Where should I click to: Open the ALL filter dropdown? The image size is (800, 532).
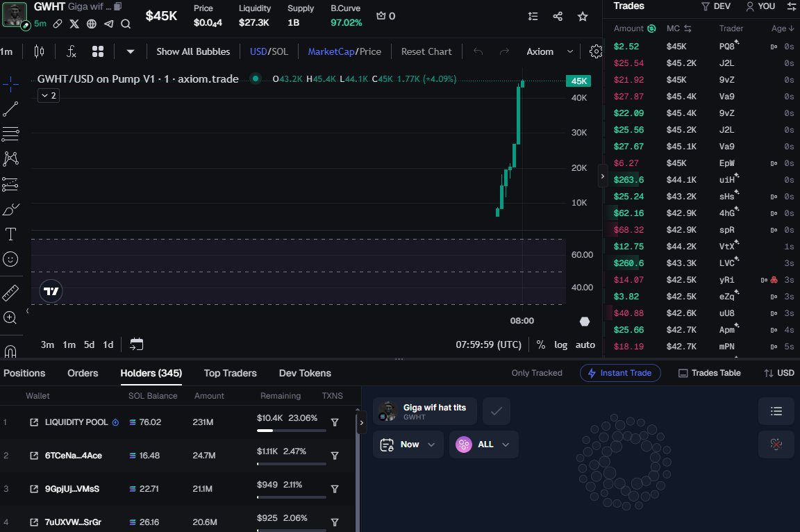(483, 444)
